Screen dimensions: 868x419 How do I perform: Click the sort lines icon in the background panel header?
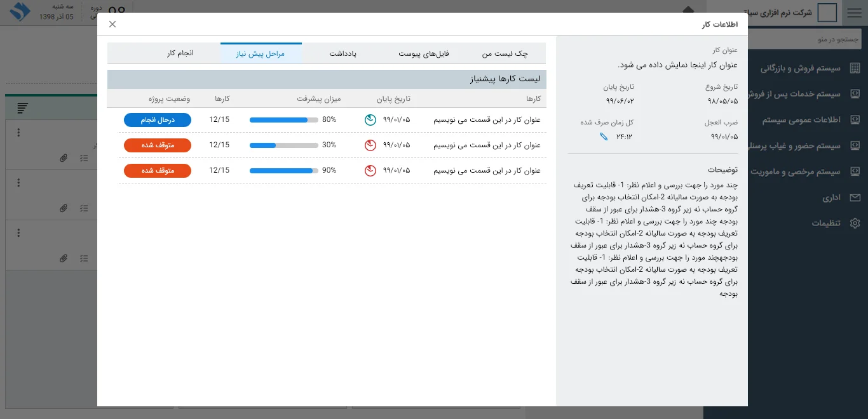[23, 108]
